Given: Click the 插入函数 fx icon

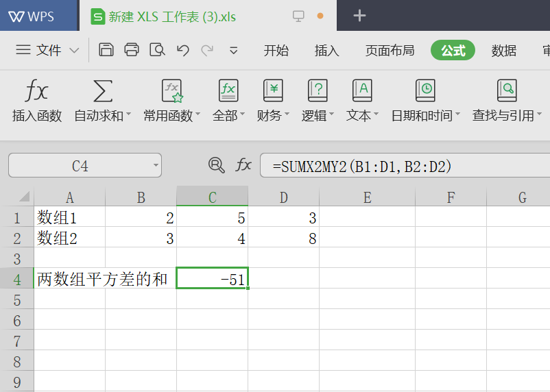Looking at the screenshot, I should tap(36, 91).
